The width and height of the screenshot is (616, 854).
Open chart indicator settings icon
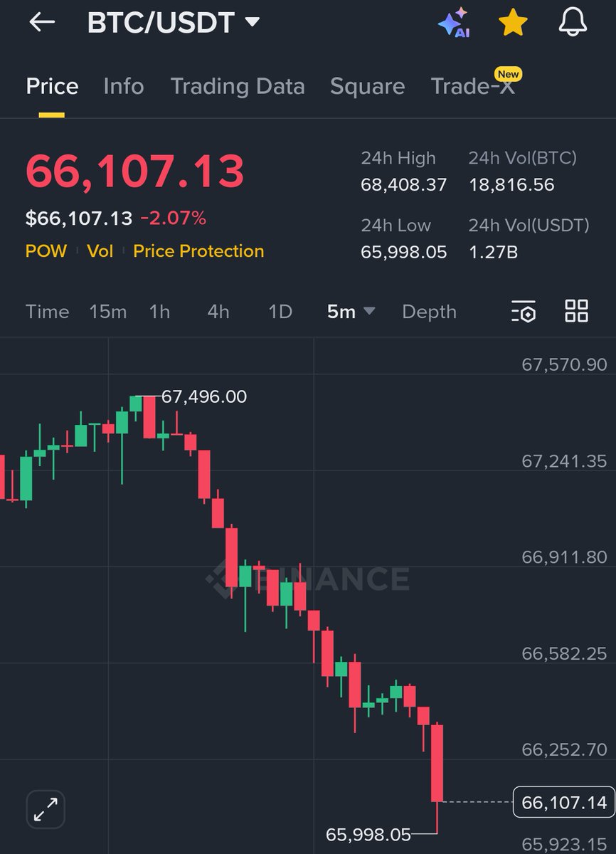pos(523,312)
